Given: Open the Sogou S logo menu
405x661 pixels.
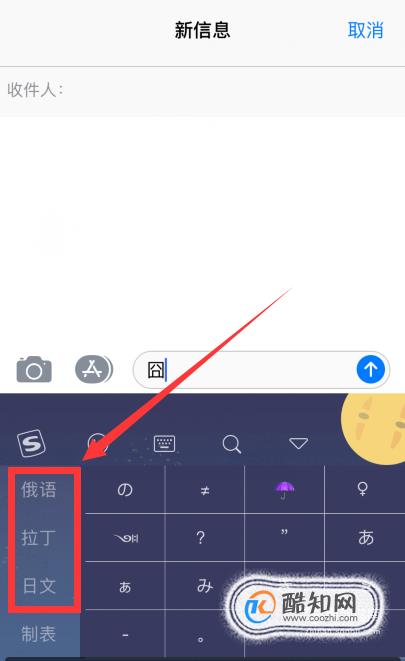Looking at the screenshot, I should click(31, 443).
